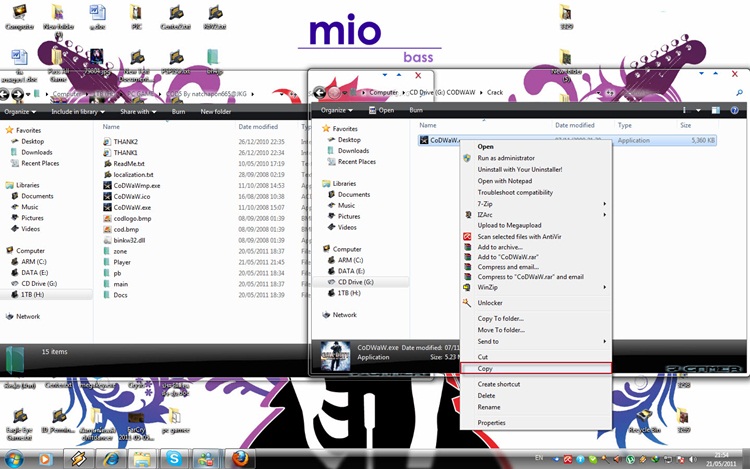Open the Share with dropdown
The width and height of the screenshot is (750, 469).
(x=138, y=112)
